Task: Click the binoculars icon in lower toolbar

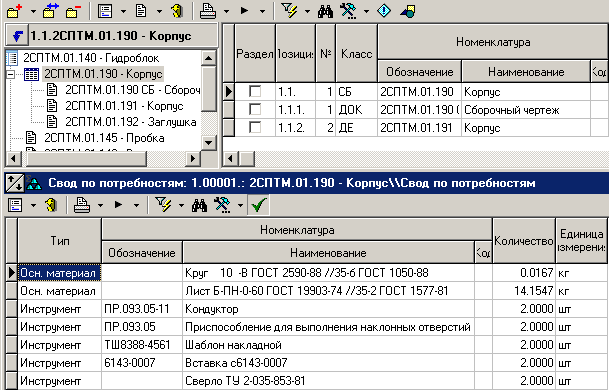Action: [199, 205]
